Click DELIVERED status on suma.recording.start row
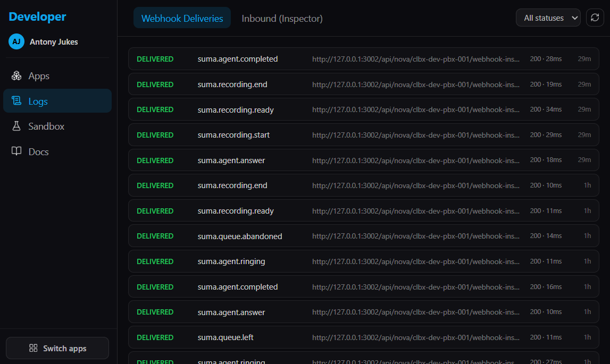This screenshot has width=610, height=364. [155, 135]
